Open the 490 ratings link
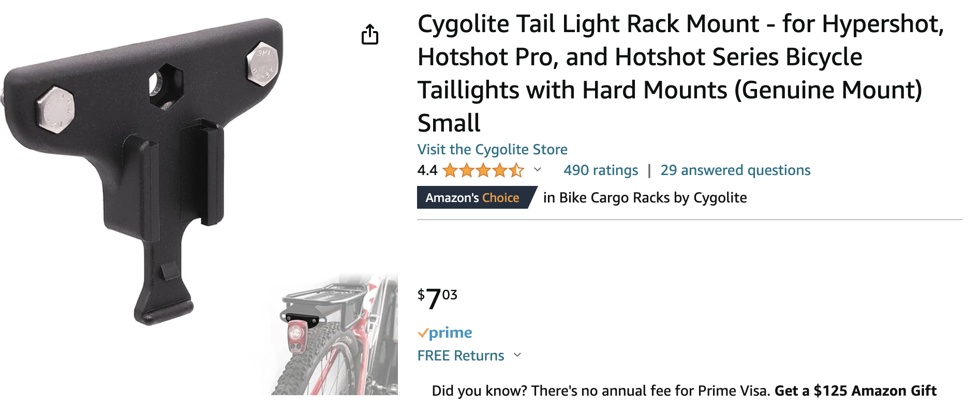This screenshot has height=405, width=980. pyautogui.click(x=601, y=170)
